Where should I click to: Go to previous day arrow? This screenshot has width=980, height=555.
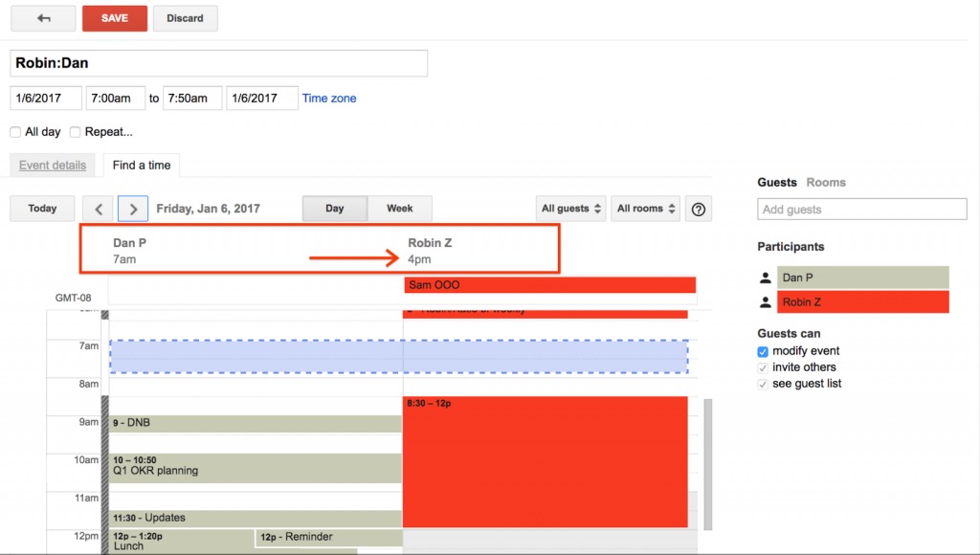(99, 209)
